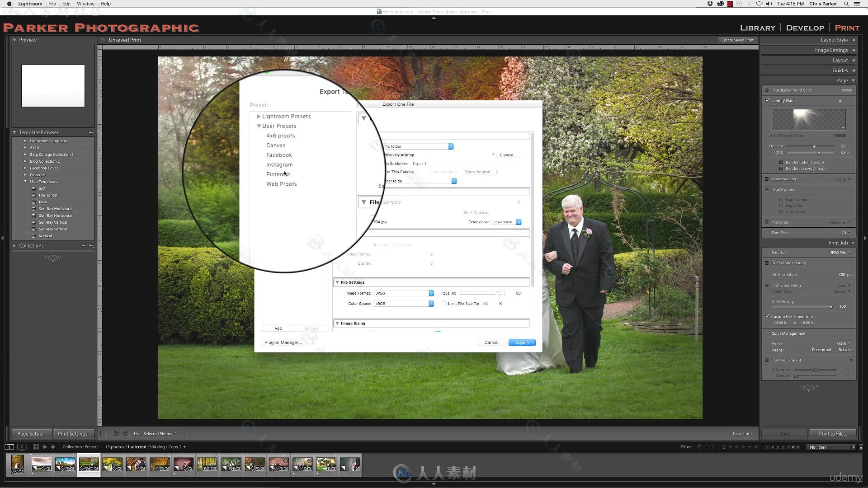Hide left panels using the left edge arrow
Viewport: 868px width, 488px height.
tap(2, 238)
